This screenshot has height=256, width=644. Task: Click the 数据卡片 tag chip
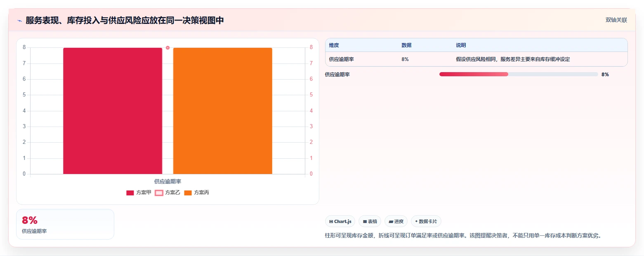click(x=426, y=221)
